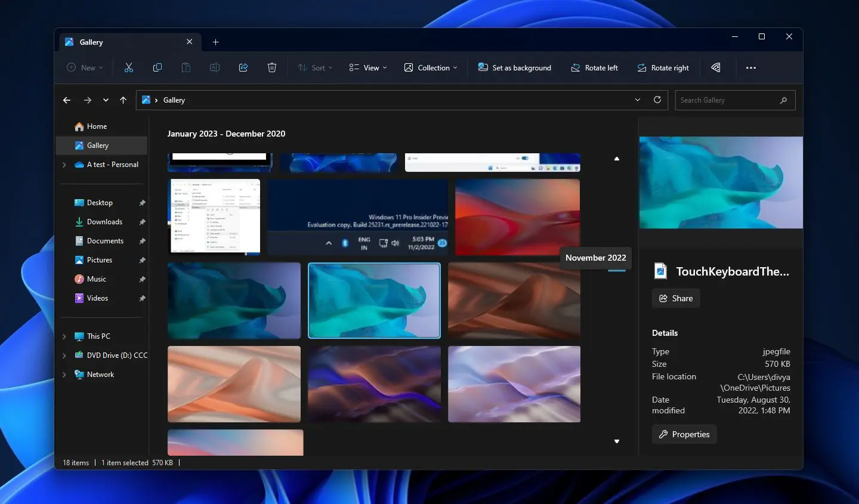Click Set as background
Image resolution: width=859 pixels, height=504 pixels.
[514, 67]
